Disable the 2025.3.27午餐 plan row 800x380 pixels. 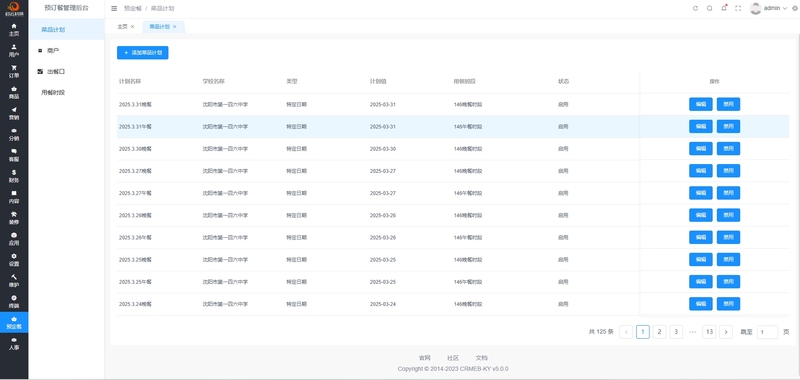(728, 193)
